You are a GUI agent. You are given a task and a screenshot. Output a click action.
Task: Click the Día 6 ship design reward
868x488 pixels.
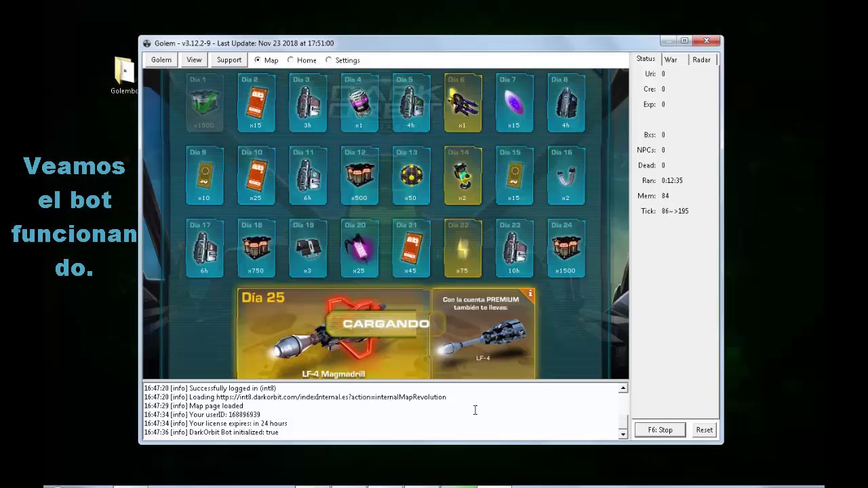coord(462,103)
